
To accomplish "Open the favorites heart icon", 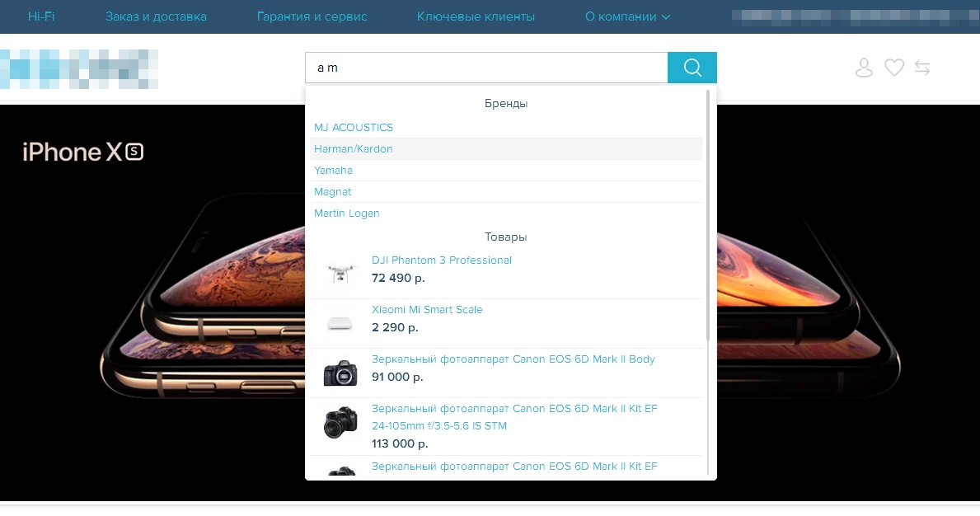I will click(x=894, y=67).
